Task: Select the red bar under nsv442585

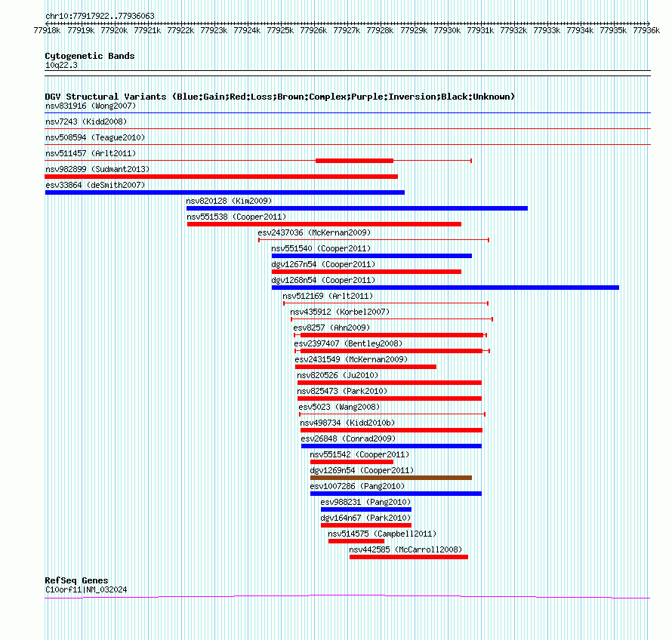Action: tap(408, 557)
